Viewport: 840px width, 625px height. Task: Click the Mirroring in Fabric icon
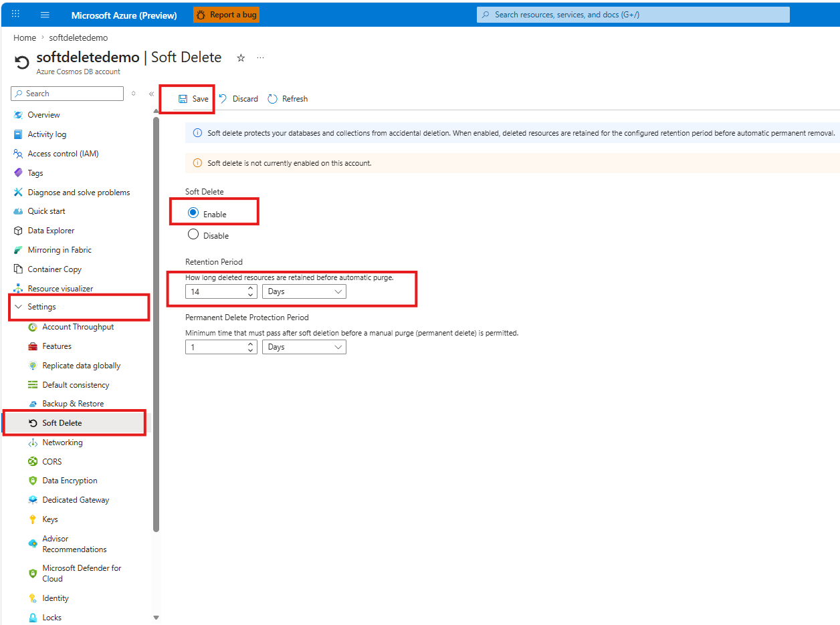[x=18, y=250]
